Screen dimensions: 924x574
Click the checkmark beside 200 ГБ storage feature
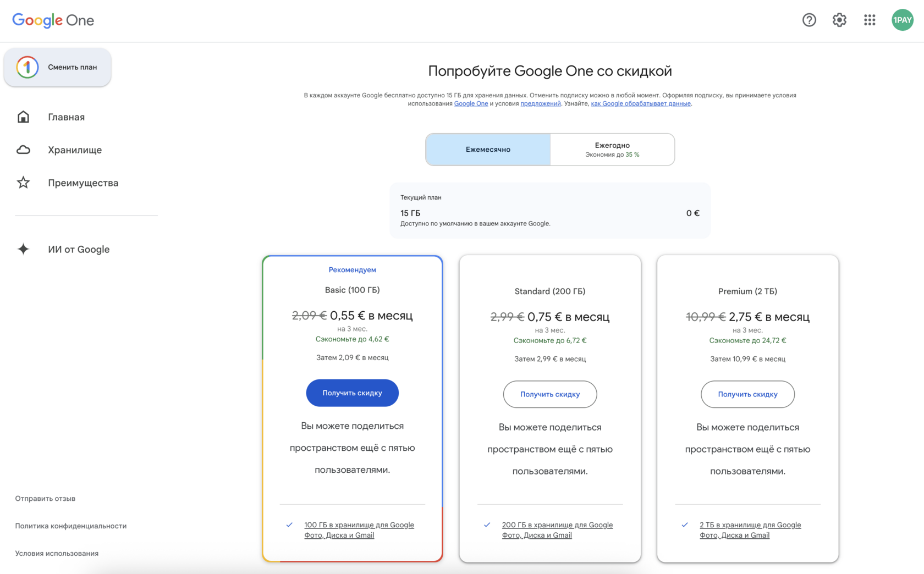click(x=487, y=525)
